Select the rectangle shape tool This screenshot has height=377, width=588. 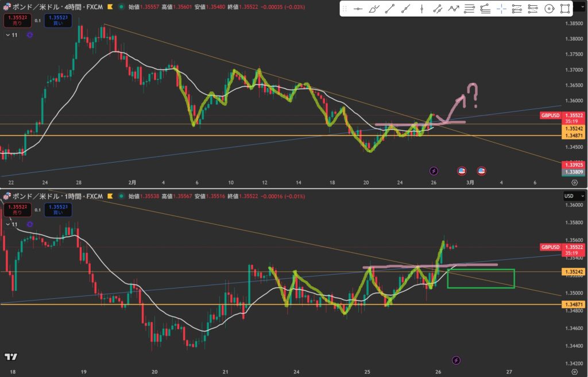565,9
